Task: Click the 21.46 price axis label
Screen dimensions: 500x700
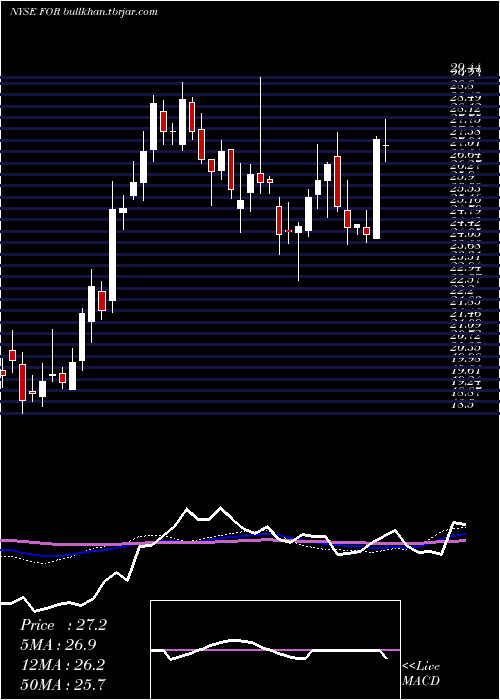Action: pos(465,314)
